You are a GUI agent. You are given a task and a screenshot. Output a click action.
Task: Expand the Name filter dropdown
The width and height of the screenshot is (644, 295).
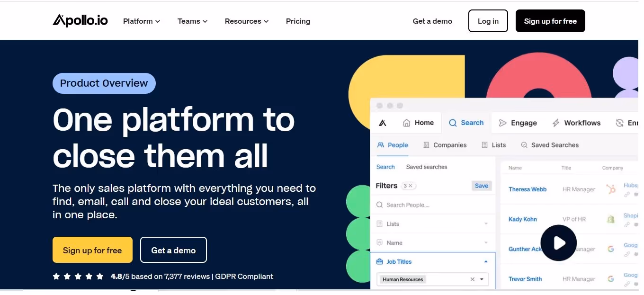click(485, 242)
